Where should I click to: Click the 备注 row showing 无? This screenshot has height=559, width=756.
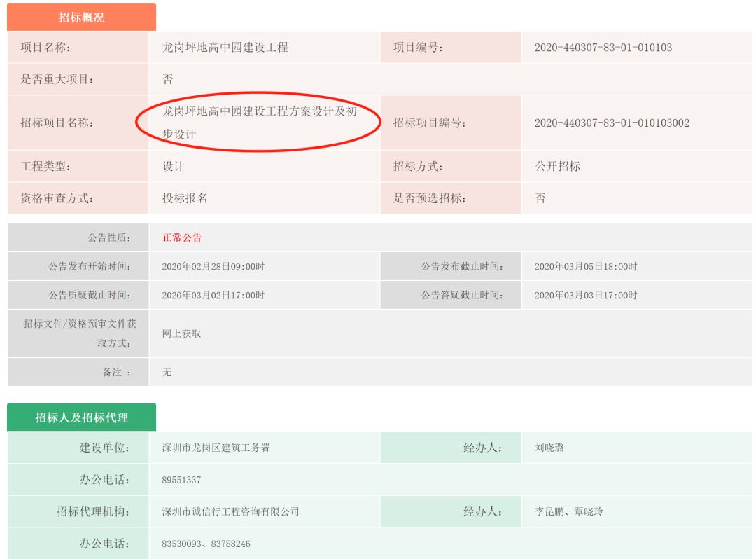click(x=168, y=373)
